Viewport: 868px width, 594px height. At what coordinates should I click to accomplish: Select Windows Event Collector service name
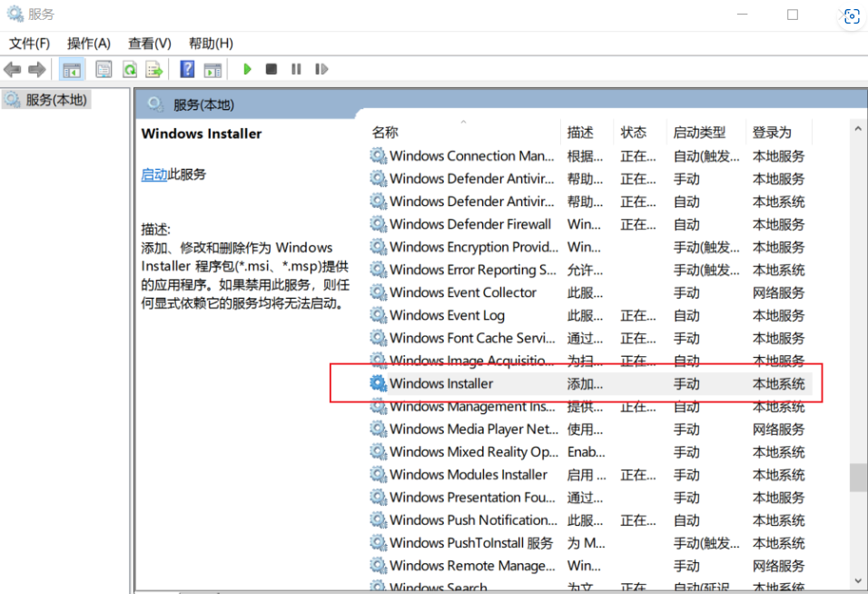[x=463, y=292]
